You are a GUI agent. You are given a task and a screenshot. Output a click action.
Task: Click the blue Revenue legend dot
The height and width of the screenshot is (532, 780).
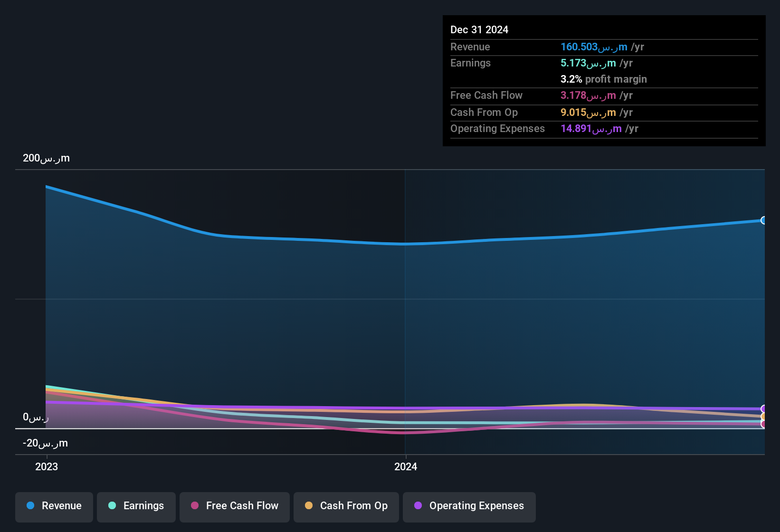pyautogui.click(x=30, y=505)
